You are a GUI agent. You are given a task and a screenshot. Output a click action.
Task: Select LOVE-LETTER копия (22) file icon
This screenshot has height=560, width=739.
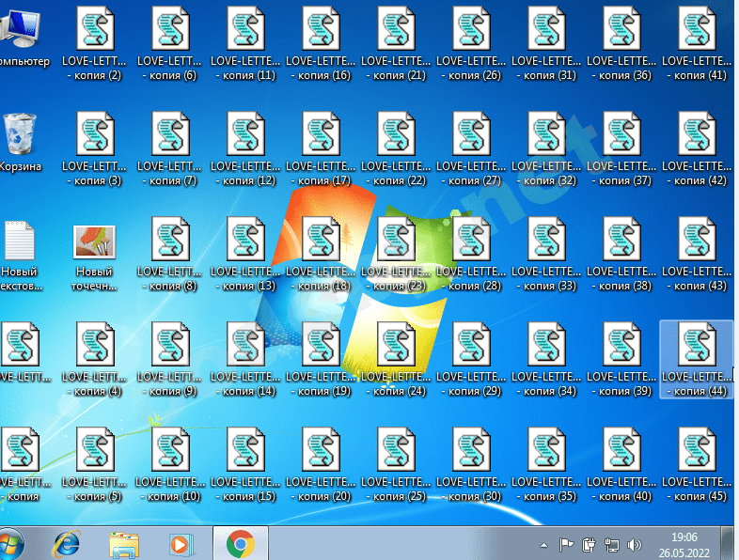tap(396, 133)
